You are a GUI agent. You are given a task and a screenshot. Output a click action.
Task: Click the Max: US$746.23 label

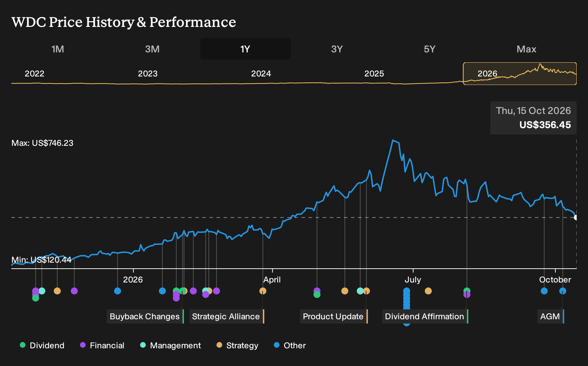42,143
